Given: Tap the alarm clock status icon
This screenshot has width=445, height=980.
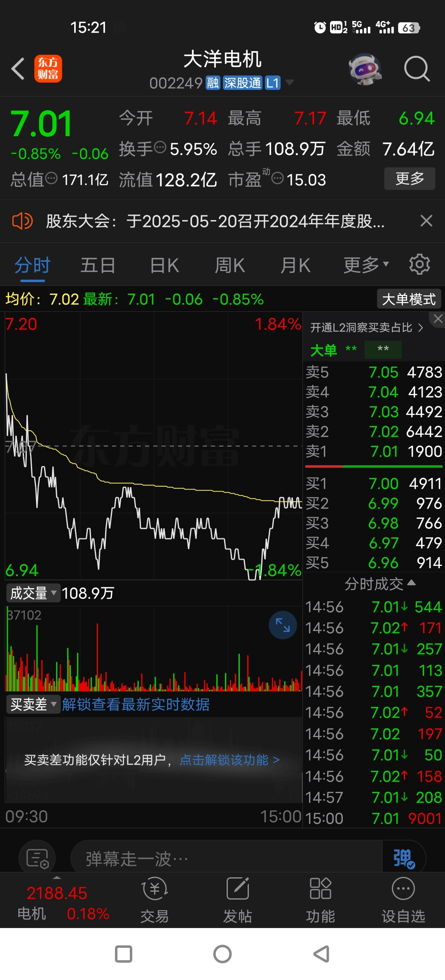Looking at the screenshot, I should tap(320, 28).
